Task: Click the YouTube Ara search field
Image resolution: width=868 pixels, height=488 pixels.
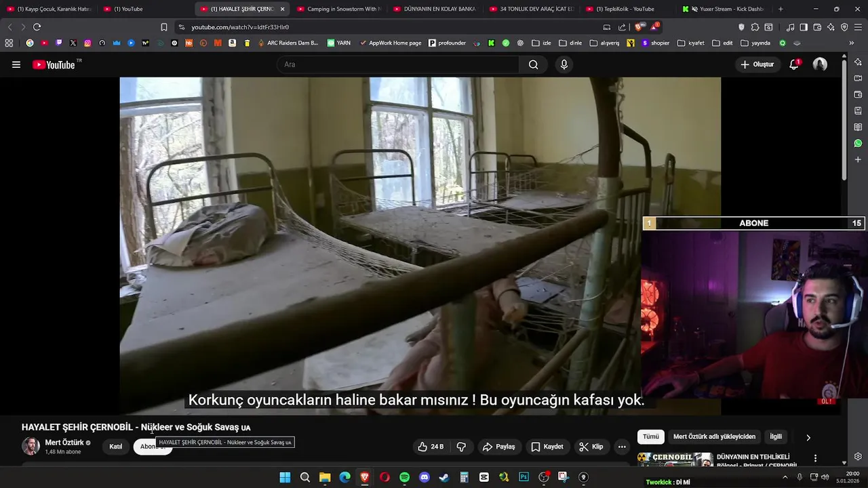Action: coord(398,64)
